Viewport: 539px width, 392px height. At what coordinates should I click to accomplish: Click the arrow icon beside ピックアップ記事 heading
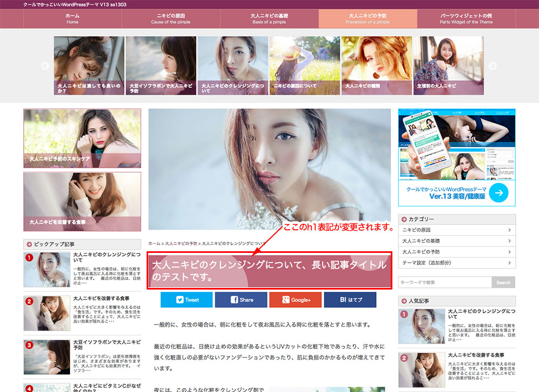click(29, 244)
